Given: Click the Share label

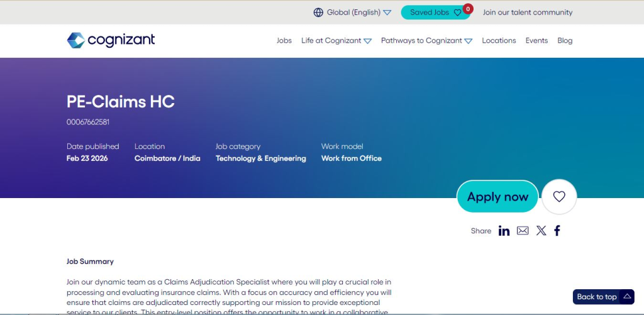Looking at the screenshot, I should pos(481,231).
